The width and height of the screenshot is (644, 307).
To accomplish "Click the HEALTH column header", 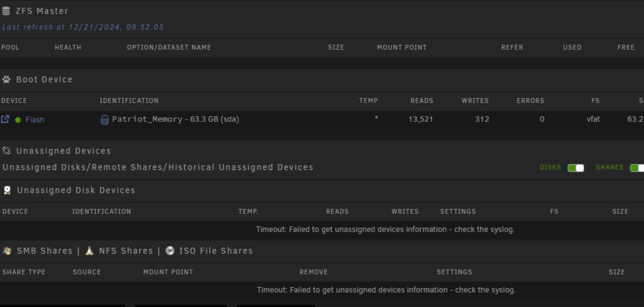I will [68, 47].
